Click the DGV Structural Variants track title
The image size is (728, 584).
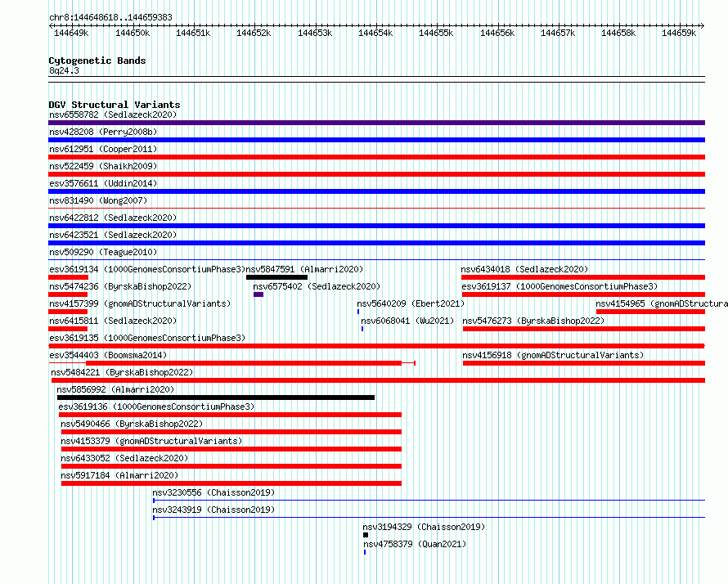coord(115,105)
